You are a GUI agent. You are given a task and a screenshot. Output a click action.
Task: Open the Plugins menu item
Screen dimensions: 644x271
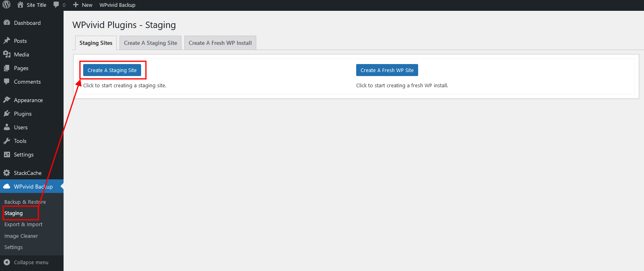[x=23, y=114]
